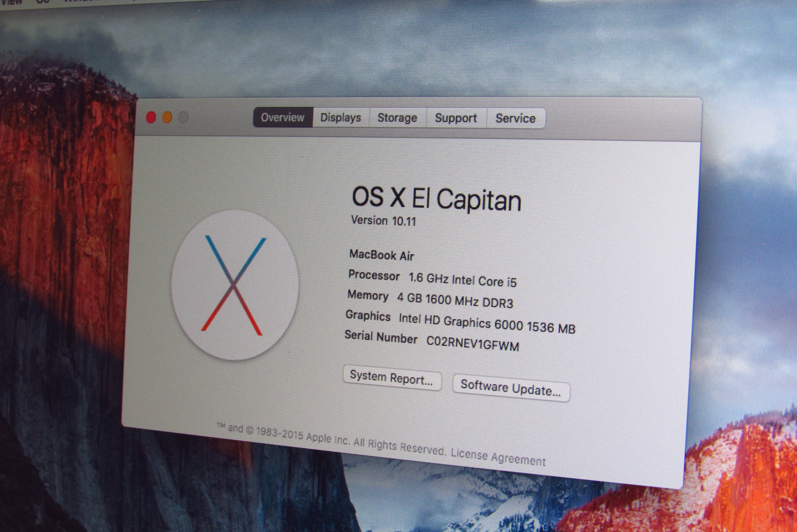
Task: Click the 1.6 GHz Intel Core i5 text
Action: click(x=462, y=280)
